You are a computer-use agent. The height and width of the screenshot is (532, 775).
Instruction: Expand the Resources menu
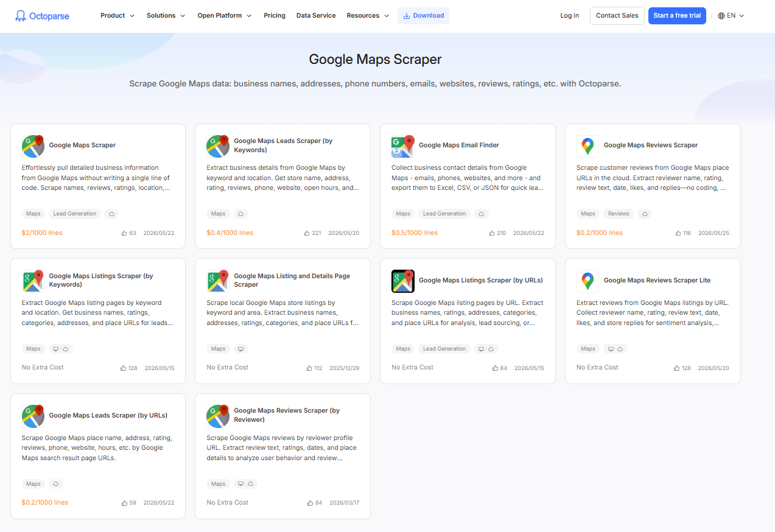368,16
